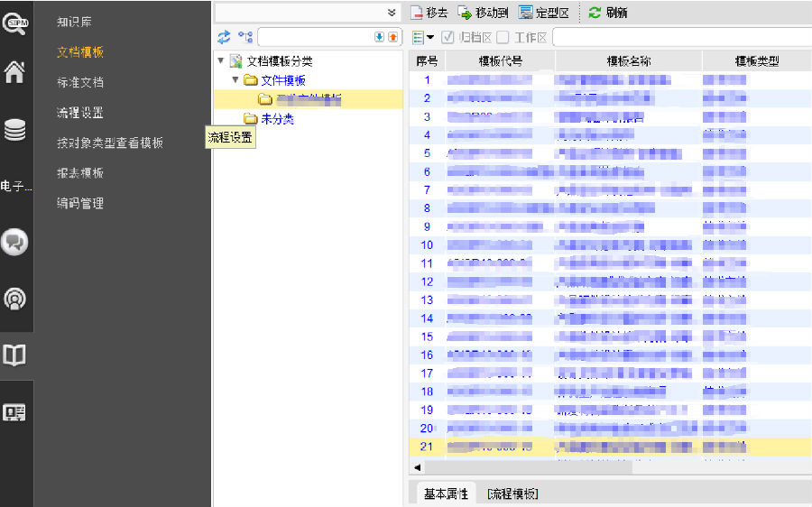812x507 pixels.
Task: Select table row number 20
Action: (611, 429)
